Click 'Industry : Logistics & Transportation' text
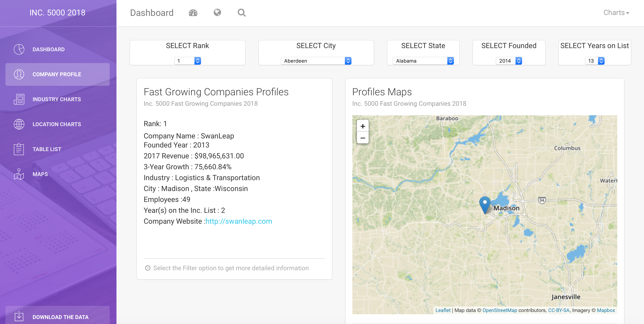Image resolution: width=644 pixels, height=324 pixels. coord(201,177)
